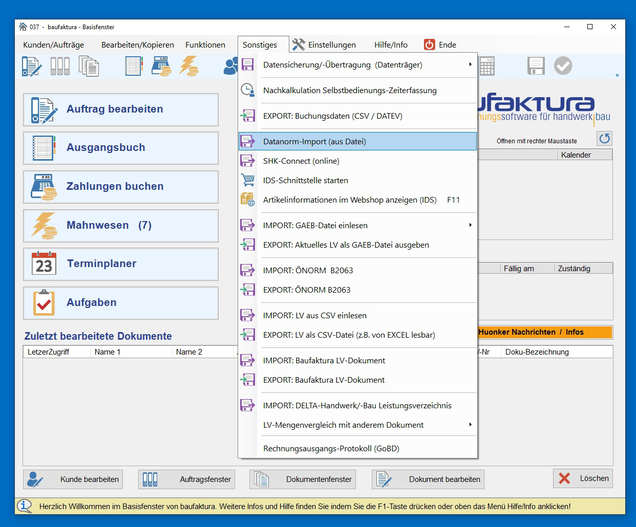The width and height of the screenshot is (636, 527).
Task: Click the wrench icon next to Einstellungen
Action: (x=298, y=45)
